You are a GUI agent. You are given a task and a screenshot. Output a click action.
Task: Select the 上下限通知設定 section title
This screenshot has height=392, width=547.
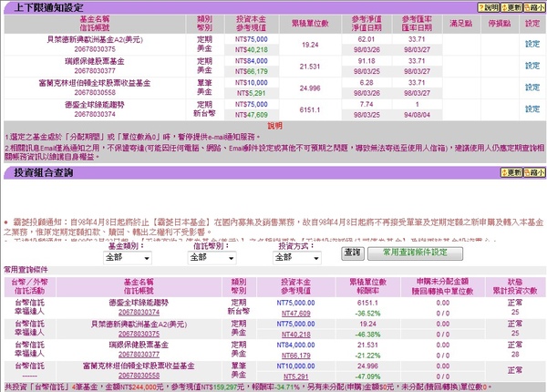coord(48,7)
